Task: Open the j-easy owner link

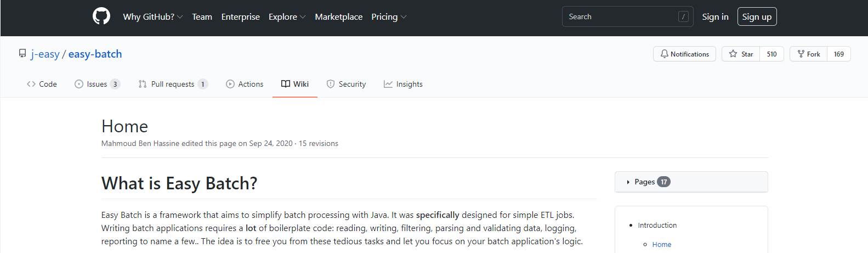Action: [x=45, y=54]
